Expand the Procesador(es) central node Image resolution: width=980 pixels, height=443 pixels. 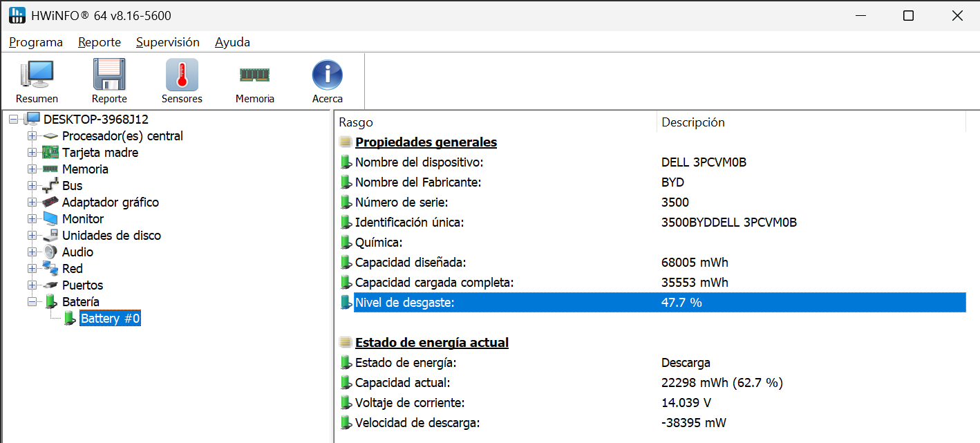tap(32, 136)
